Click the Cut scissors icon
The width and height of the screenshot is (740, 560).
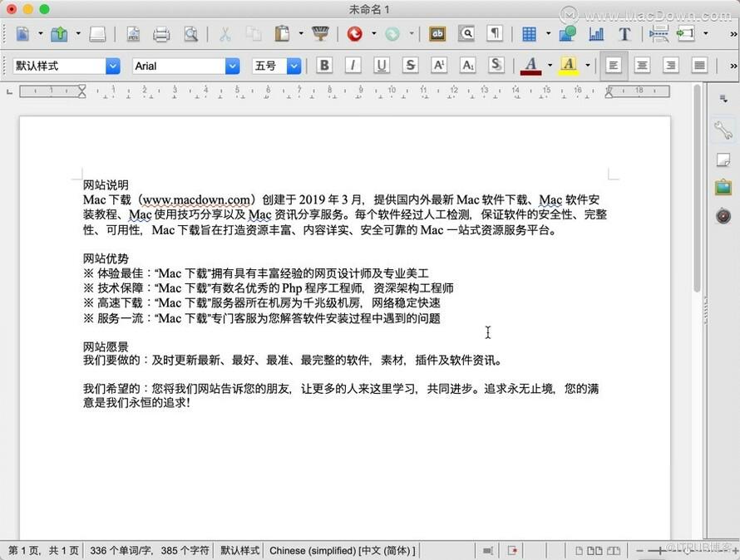point(225,34)
